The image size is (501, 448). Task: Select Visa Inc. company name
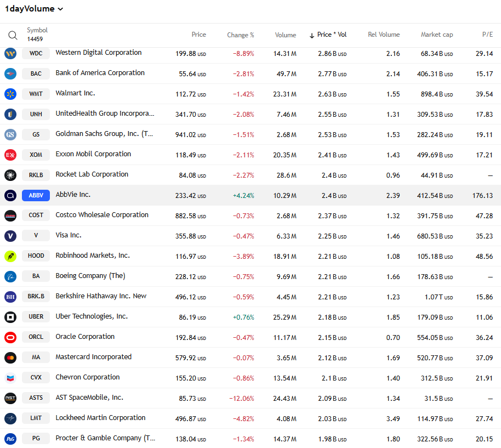69,235
